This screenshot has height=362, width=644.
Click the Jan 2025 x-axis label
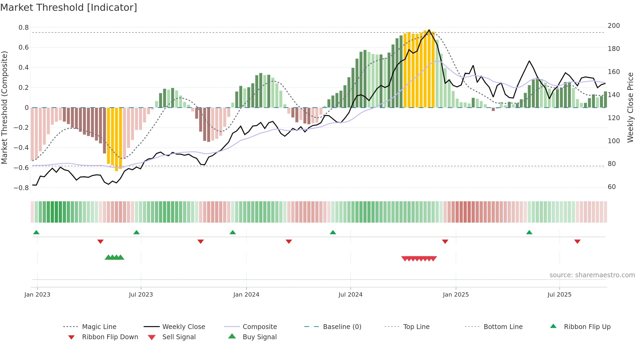coord(456,294)
